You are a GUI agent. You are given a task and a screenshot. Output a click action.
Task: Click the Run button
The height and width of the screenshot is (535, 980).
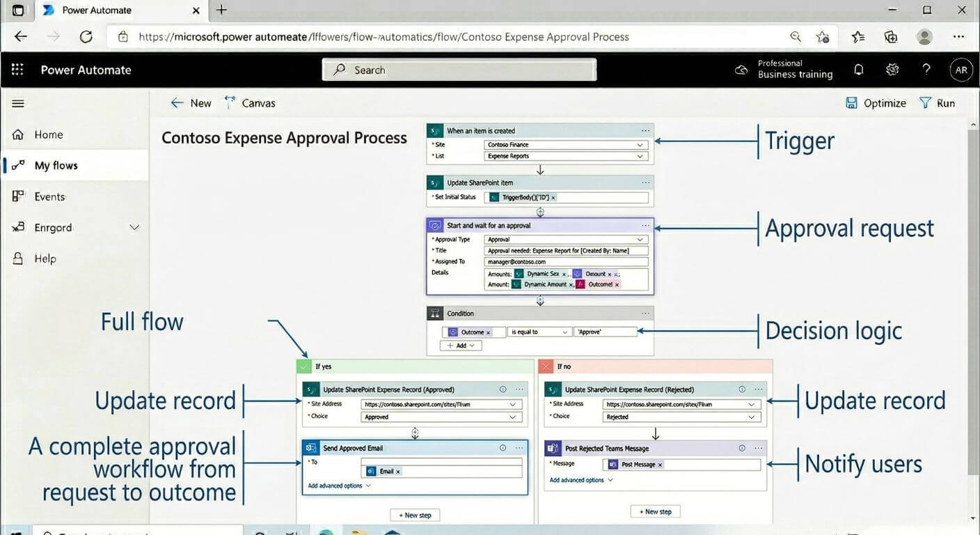pos(937,103)
